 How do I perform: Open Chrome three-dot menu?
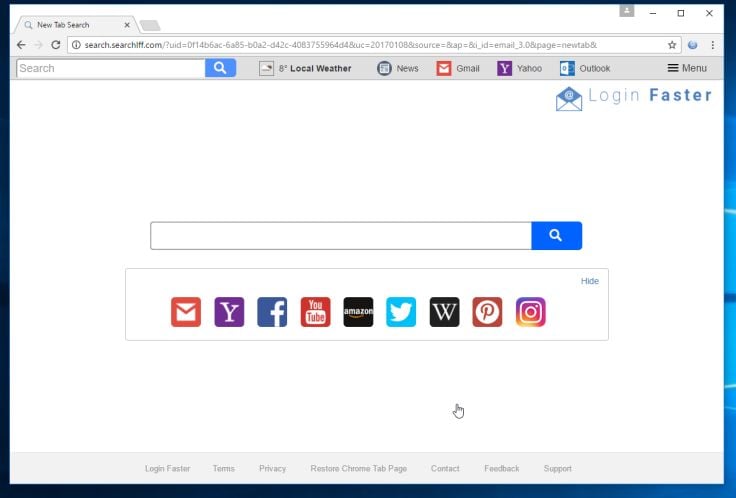tap(713, 45)
